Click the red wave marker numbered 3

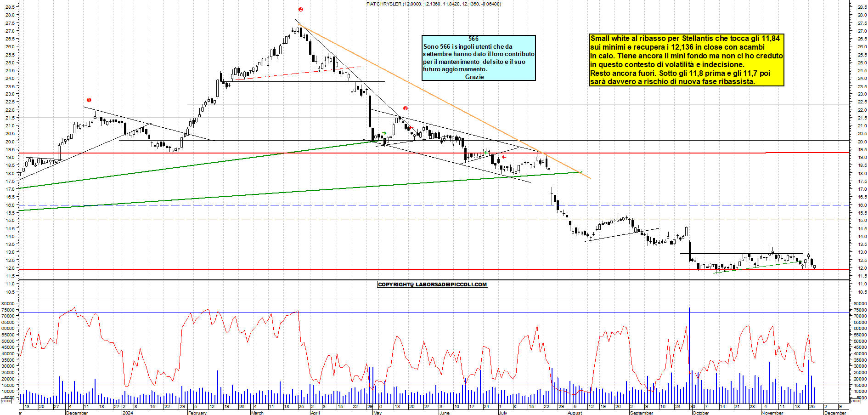click(405, 108)
